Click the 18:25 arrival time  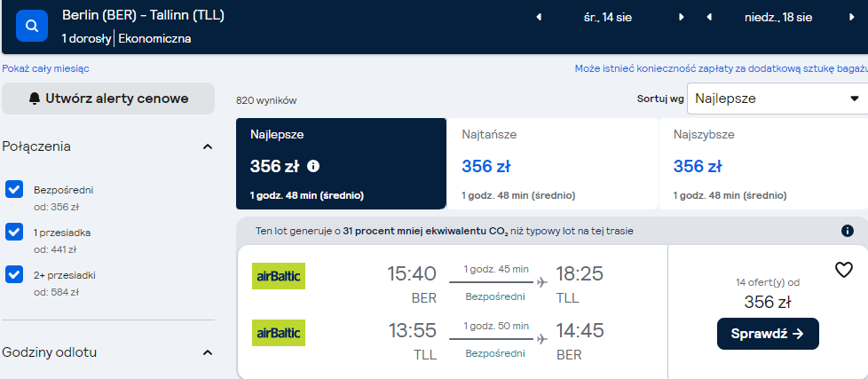pos(580,273)
